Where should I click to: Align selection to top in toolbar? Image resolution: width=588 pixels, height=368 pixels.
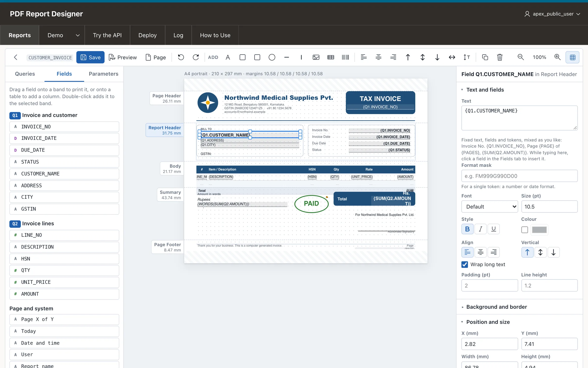408,57
